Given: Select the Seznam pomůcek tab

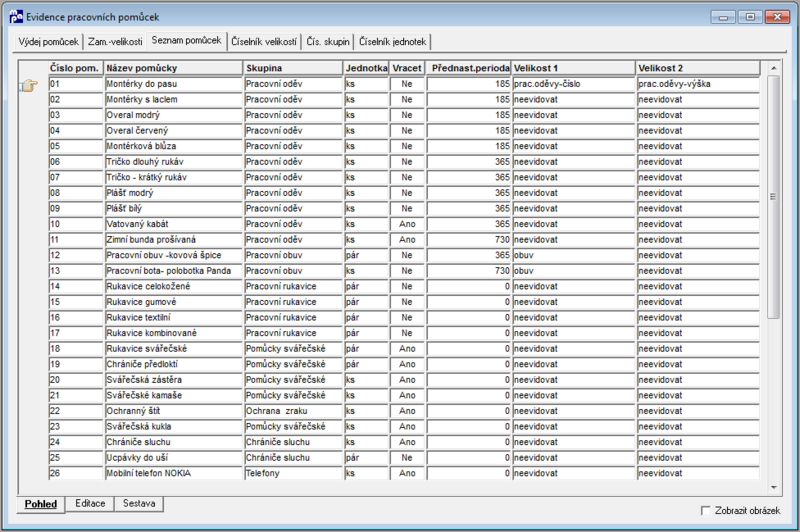Looking at the screenshot, I should pos(186,40).
